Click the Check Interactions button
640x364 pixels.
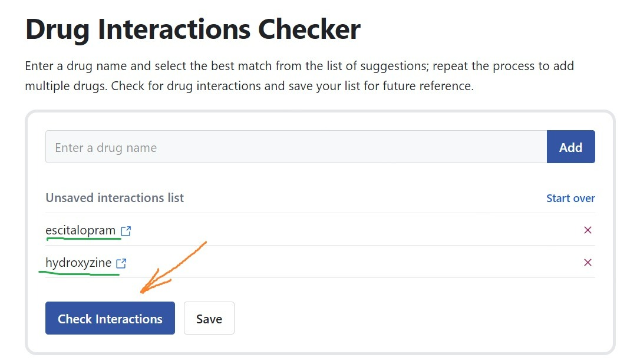click(x=110, y=319)
